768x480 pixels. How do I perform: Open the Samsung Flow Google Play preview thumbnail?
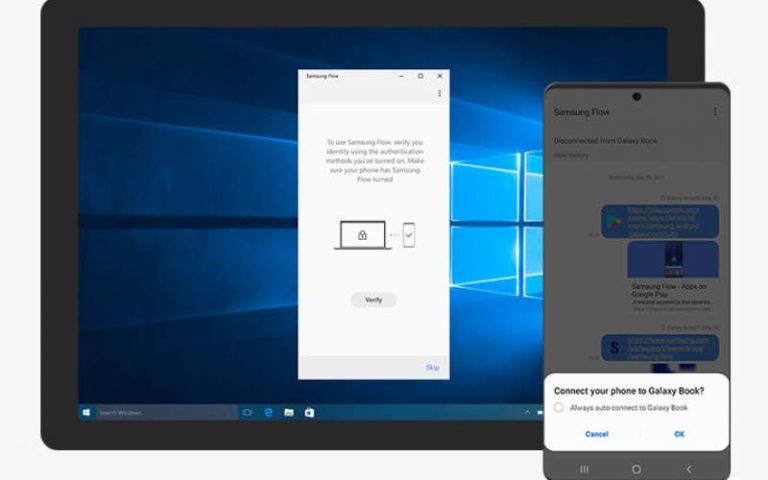[x=672, y=259]
